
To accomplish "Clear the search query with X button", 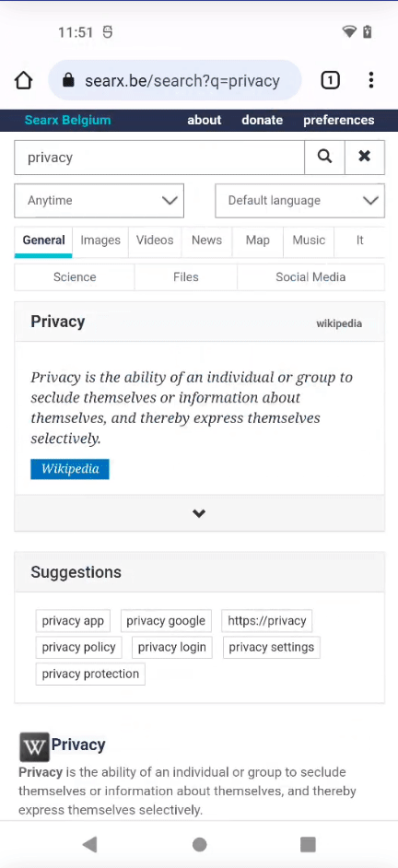I will coord(364,158).
